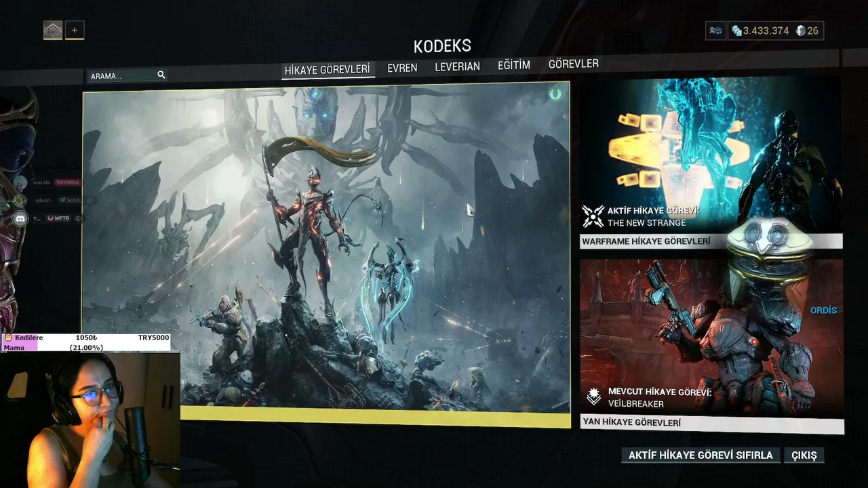Click the active quest crosshair icon
The image size is (868, 488).
(593, 216)
